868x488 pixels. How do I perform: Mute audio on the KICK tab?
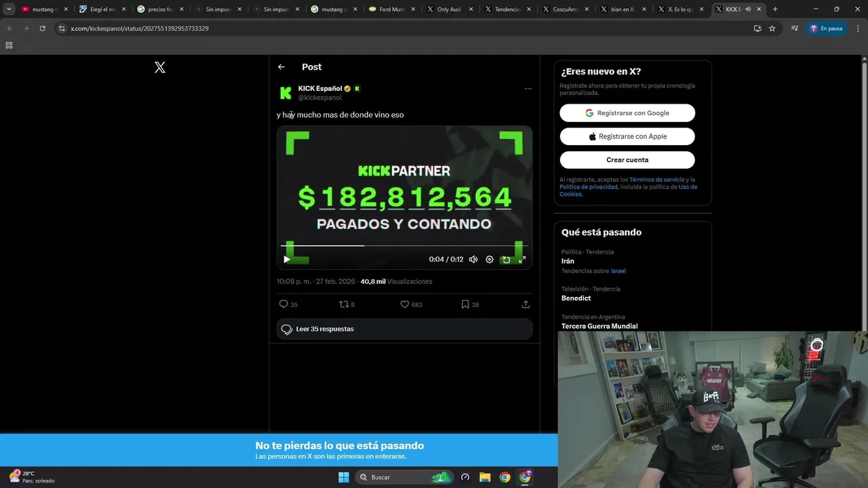tap(748, 9)
